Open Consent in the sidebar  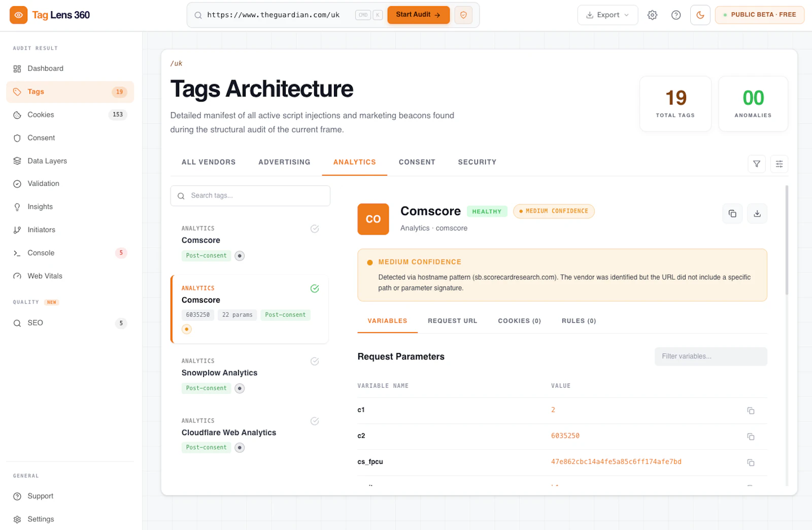pyautogui.click(x=70, y=138)
